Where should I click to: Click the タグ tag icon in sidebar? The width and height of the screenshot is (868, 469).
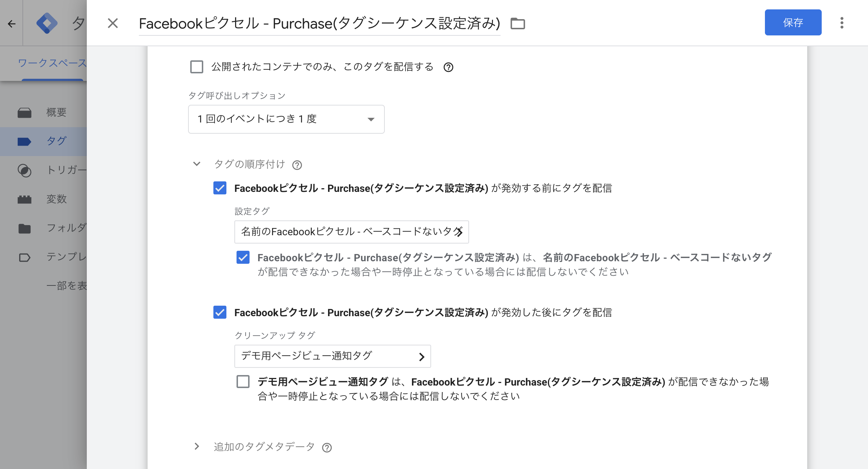pyautogui.click(x=25, y=141)
